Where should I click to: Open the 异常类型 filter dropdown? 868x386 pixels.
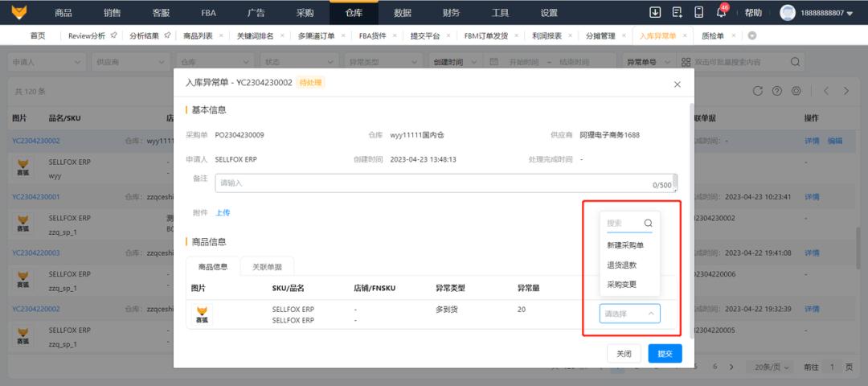383,62
